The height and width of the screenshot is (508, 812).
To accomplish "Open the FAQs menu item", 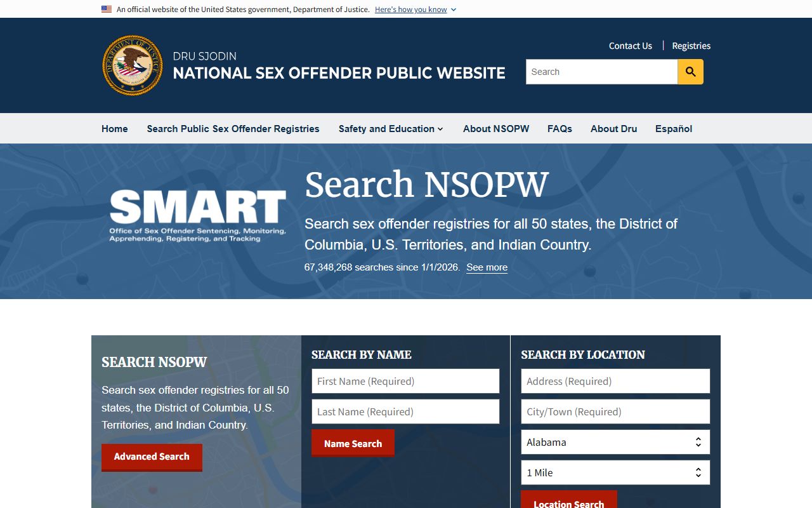I will pos(560,129).
